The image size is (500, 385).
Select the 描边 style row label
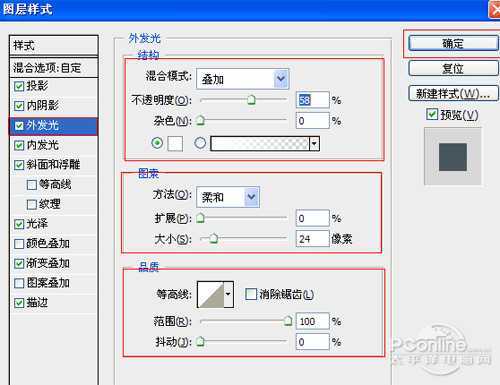coord(37,302)
